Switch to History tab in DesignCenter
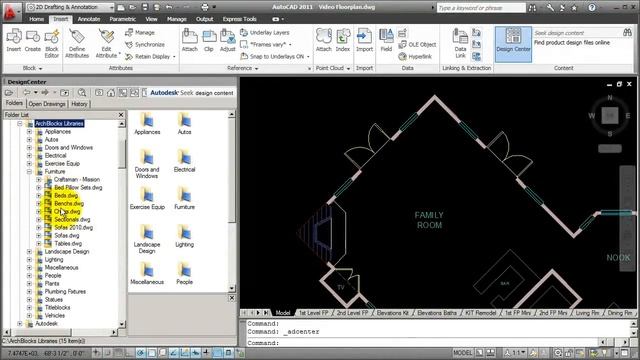The height and width of the screenshot is (360, 640). click(79, 104)
